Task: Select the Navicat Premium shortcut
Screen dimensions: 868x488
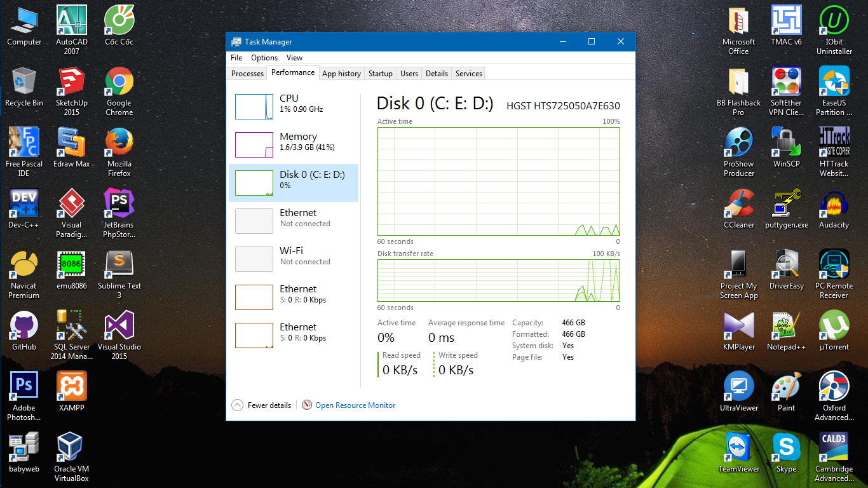Action: (24, 274)
